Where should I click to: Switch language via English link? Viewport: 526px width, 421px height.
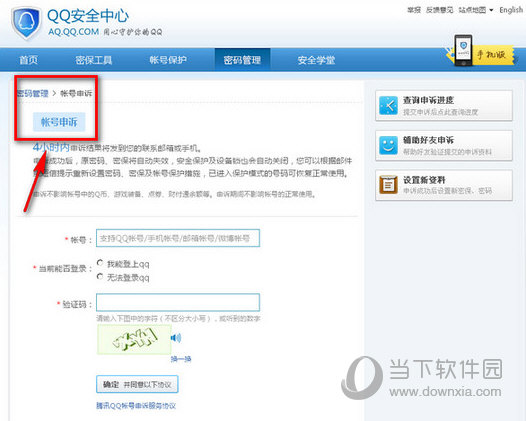511,10
